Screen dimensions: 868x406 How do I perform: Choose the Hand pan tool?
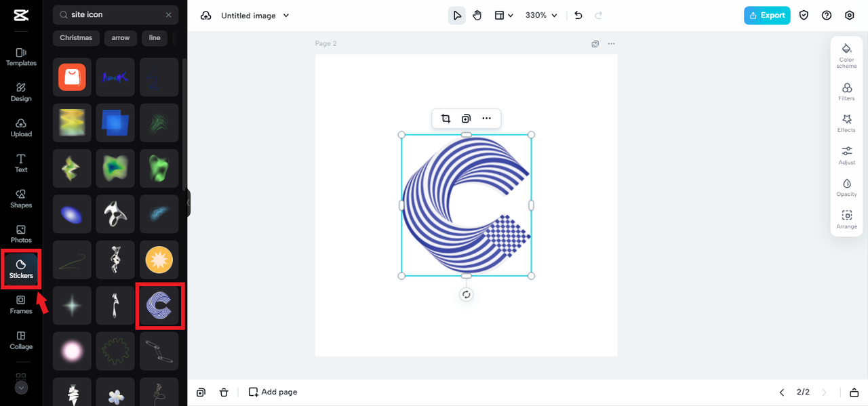pos(477,16)
